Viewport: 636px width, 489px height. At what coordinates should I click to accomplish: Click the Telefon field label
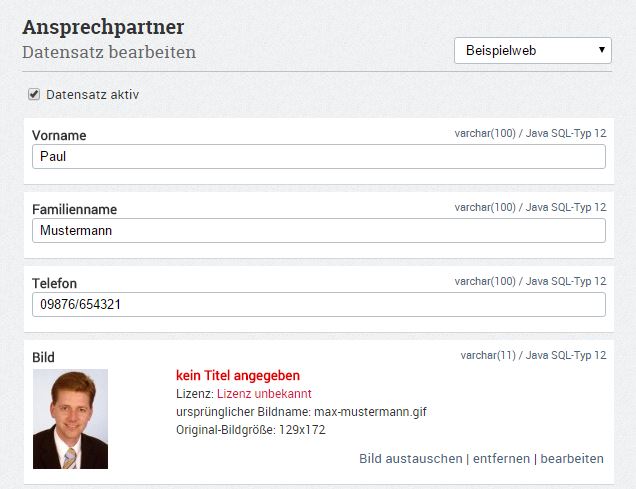pyautogui.click(x=54, y=283)
